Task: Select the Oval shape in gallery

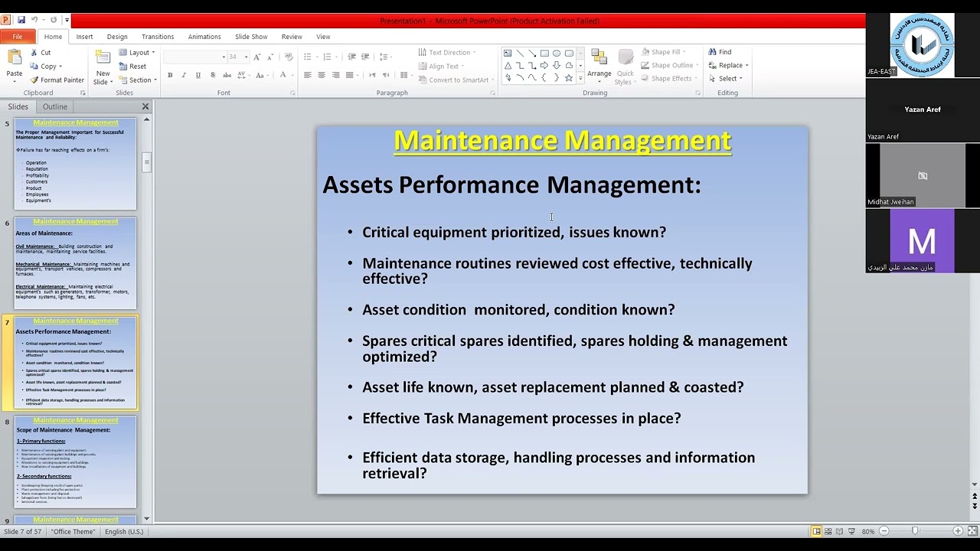Action: (x=557, y=54)
